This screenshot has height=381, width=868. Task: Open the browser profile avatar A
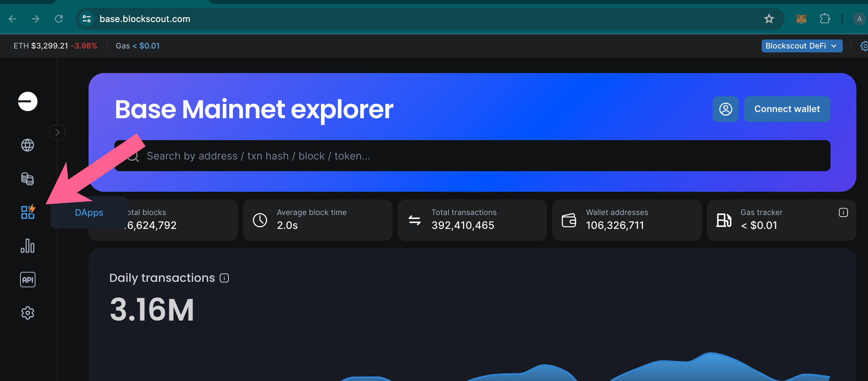click(859, 19)
